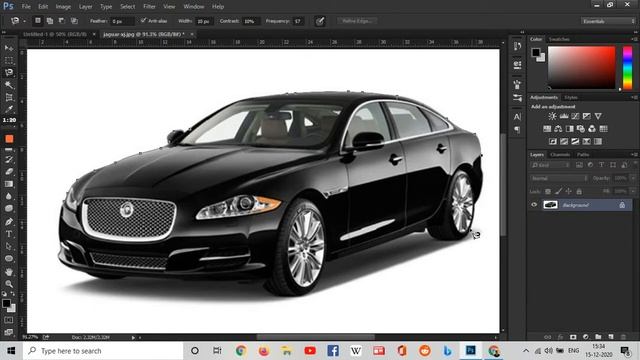Image resolution: width=640 pixels, height=360 pixels.
Task: Click the Hue/Saturation adjustment icon
Action: [x=547, y=129]
